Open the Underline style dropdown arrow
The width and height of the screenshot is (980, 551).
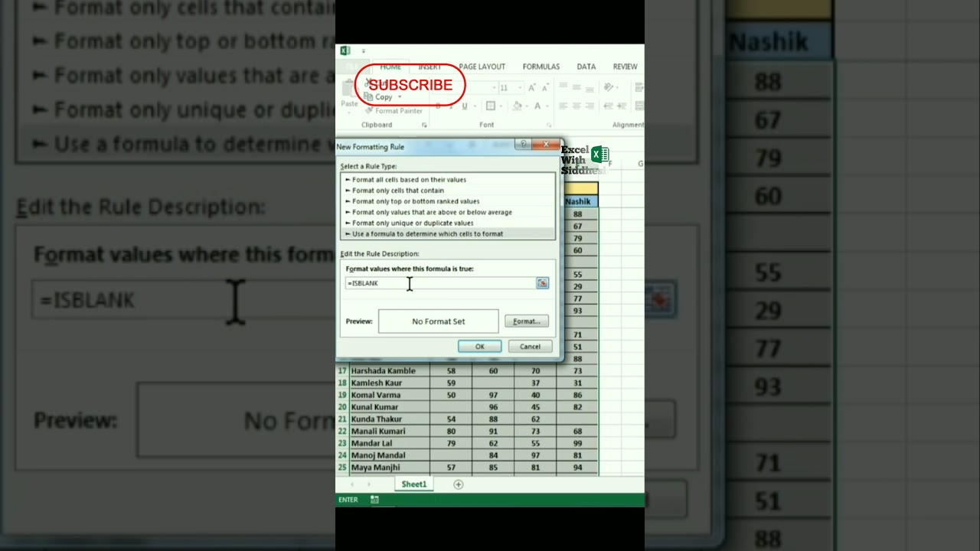[x=475, y=106]
